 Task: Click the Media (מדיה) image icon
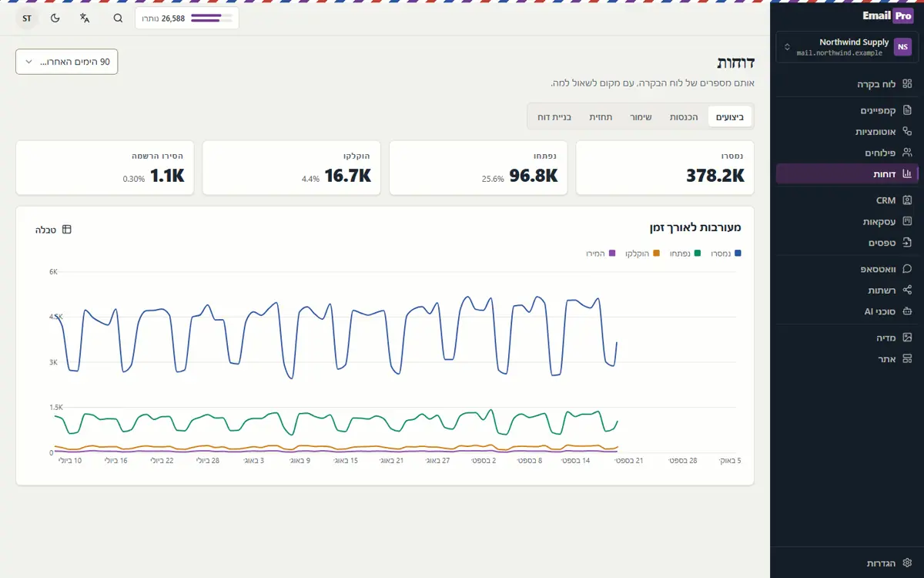click(x=907, y=338)
